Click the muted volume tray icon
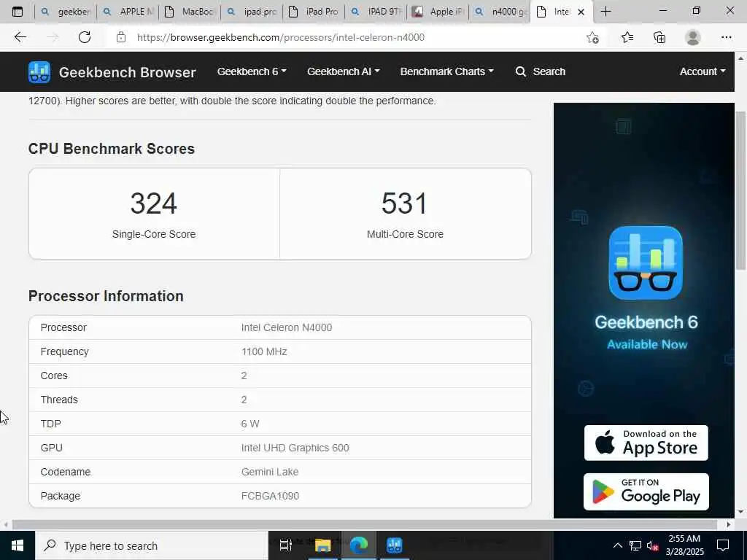Image resolution: width=747 pixels, height=560 pixels. [652, 545]
